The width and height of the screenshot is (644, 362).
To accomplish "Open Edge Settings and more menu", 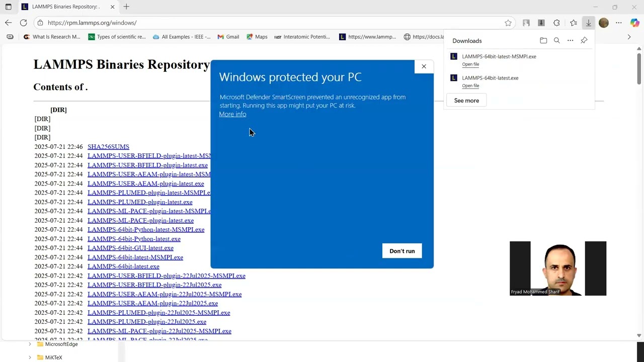I will tap(619, 23).
